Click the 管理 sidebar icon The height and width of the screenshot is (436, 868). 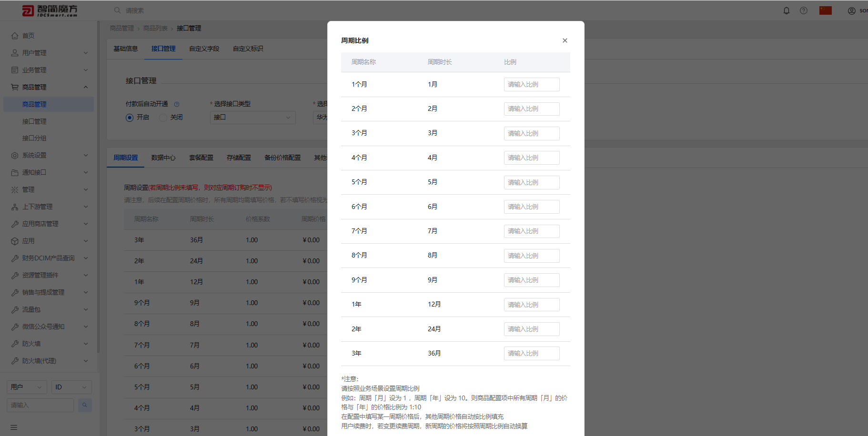click(x=15, y=189)
